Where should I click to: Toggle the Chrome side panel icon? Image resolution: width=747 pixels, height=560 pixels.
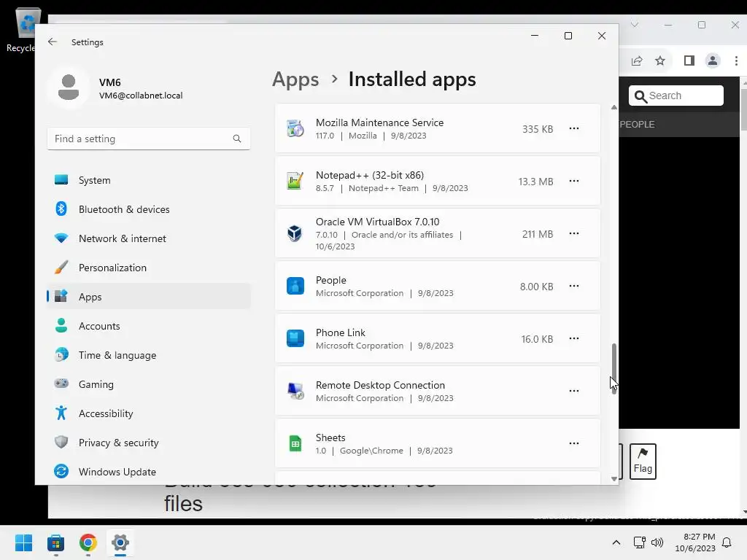(689, 61)
